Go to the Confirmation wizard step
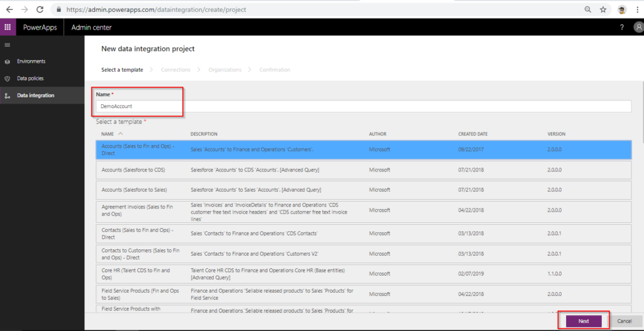 pos(275,70)
